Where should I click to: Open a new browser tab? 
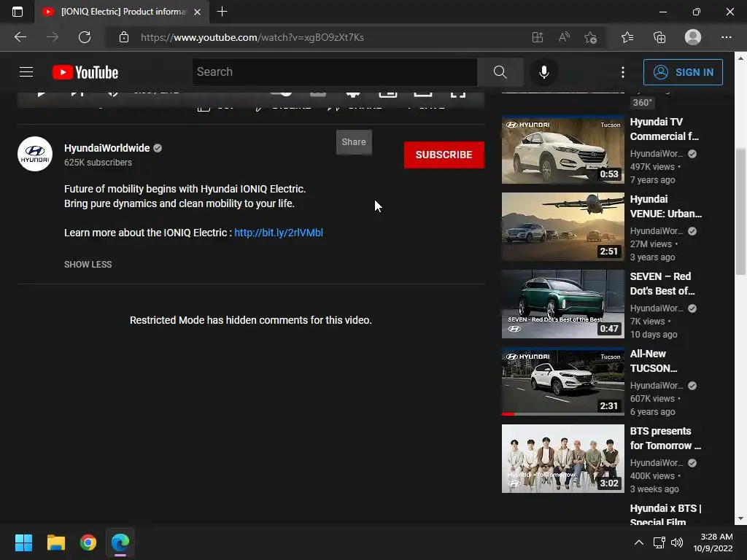click(222, 12)
